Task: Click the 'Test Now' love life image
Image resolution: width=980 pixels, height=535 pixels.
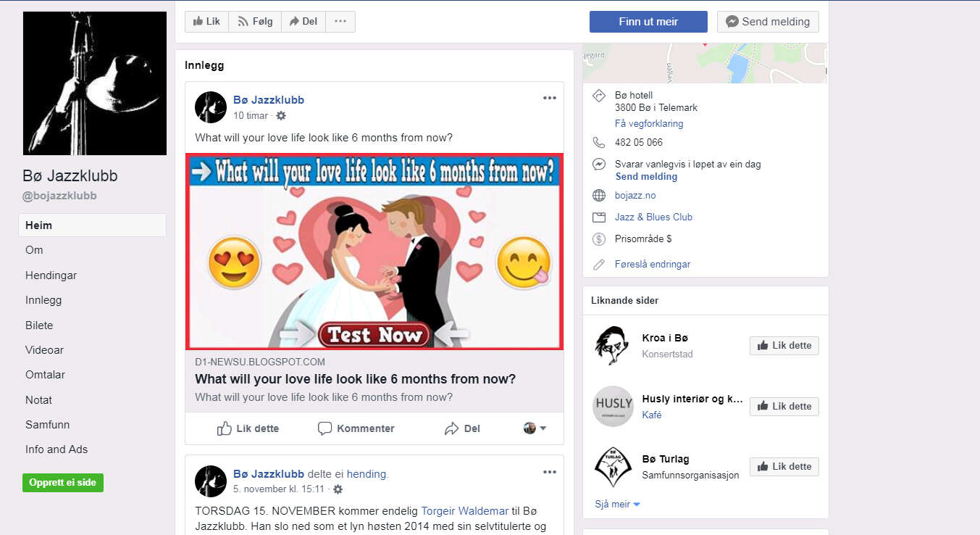Action: pos(374,252)
